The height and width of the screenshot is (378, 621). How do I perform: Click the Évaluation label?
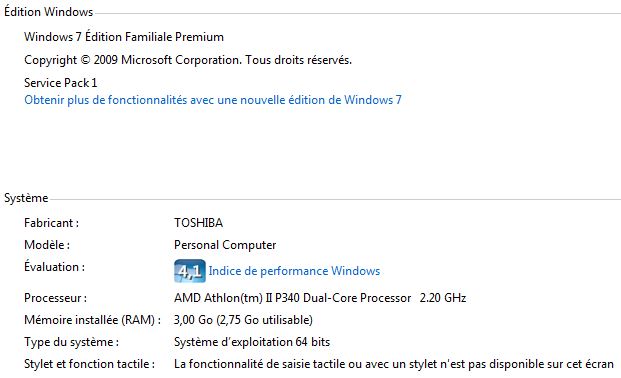[x=54, y=266]
